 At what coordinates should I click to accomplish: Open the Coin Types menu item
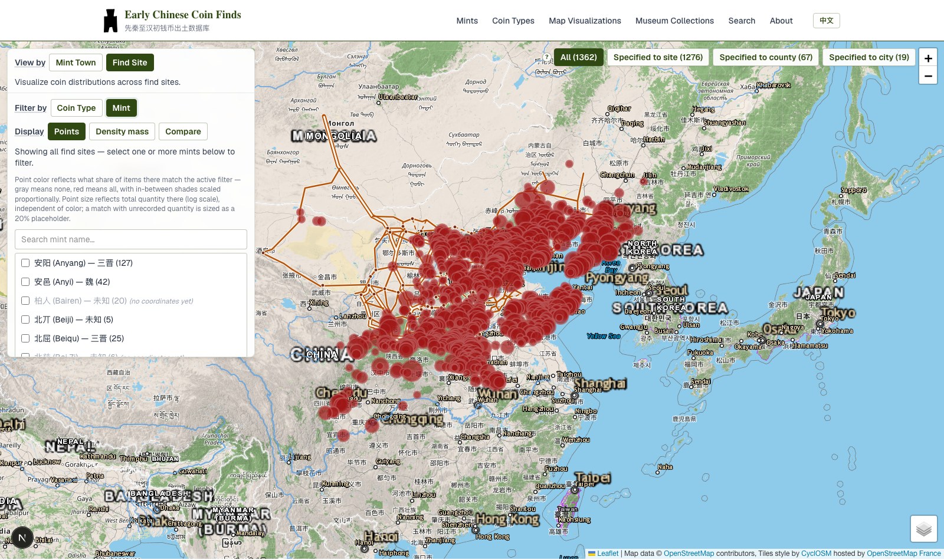513,21
